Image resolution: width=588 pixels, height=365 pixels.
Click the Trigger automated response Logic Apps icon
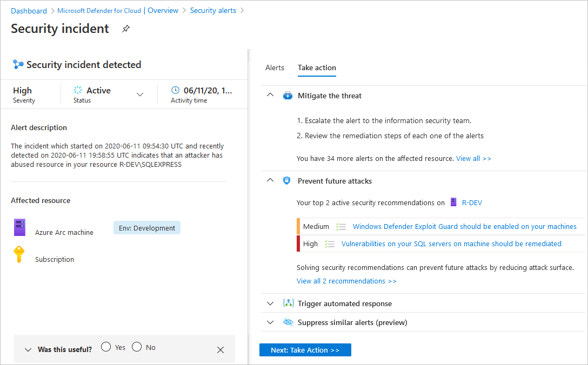click(x=288, y=303)
